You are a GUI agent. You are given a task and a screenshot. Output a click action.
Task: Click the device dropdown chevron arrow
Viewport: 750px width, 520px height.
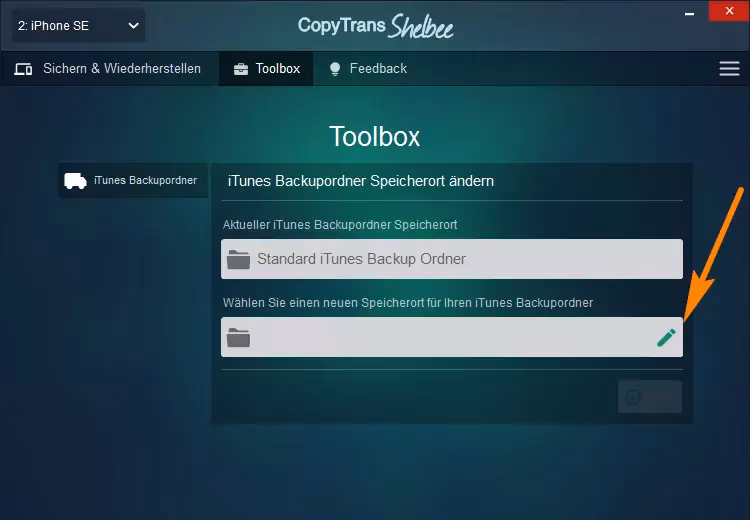pyautogui.click(x=133, y=26)
